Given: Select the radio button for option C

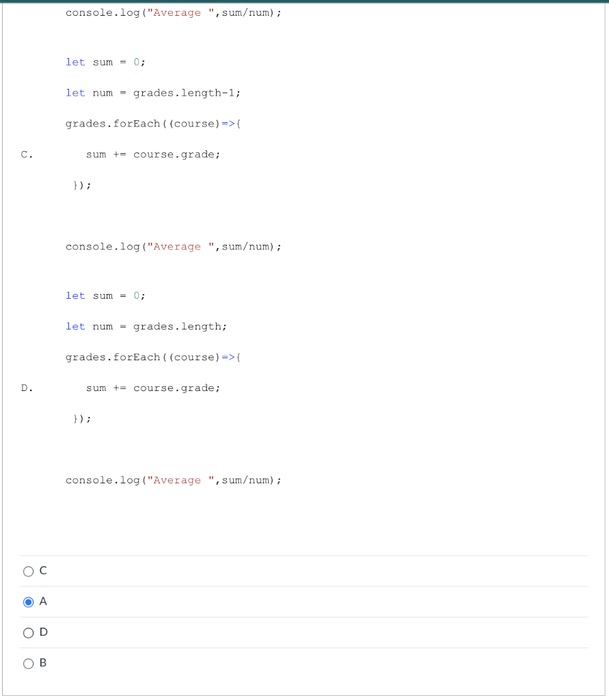Looking at the screenshot, I should [28, 571].
